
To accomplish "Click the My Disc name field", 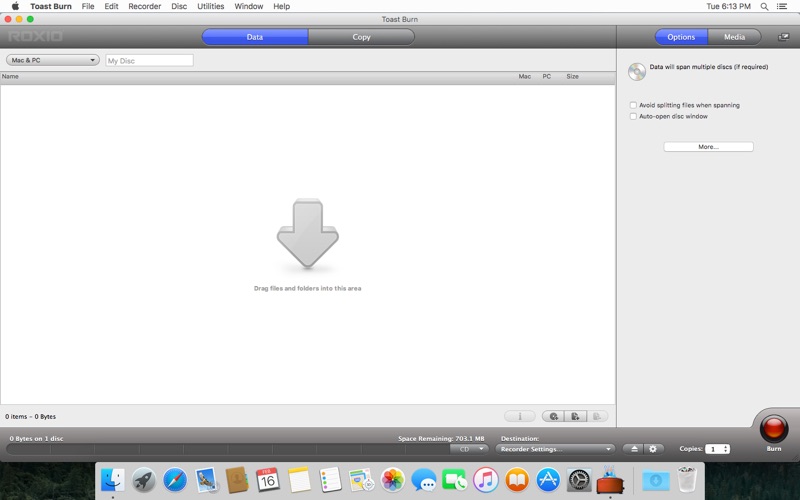I will point(149,61).
